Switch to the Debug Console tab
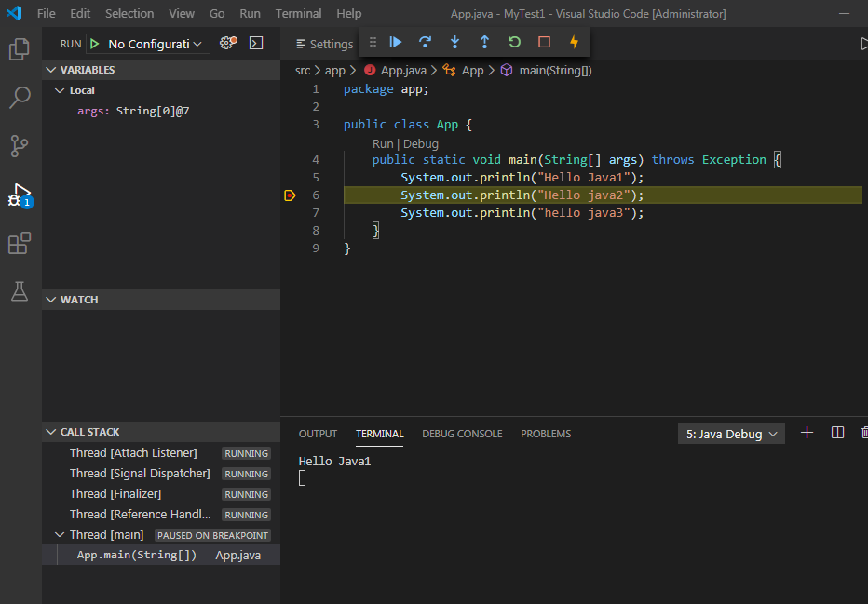The width and height of the screenshot is (868, 604). 462,434
